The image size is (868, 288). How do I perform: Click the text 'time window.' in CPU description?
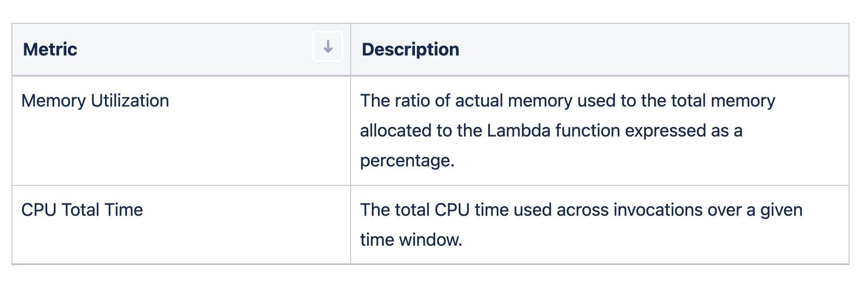point(411,240)
